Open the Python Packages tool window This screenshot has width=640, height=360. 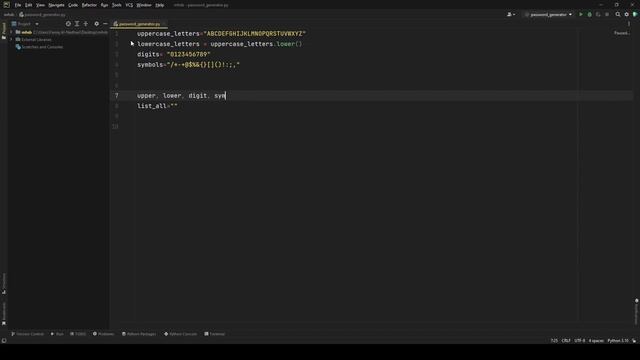pyautogui.click(x=139, y=334)
